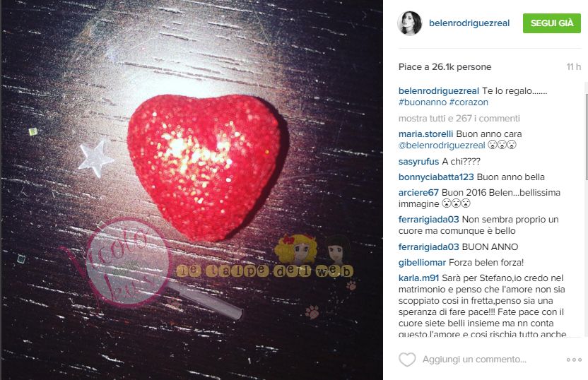Viewport: 588px width, 380px height.
Task: Open bonnyciabatta123 profile link
Action: click(436, 177)
